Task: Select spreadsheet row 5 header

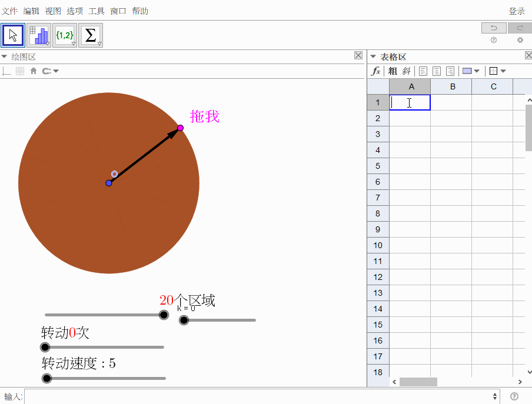Action: click(378, 166)
